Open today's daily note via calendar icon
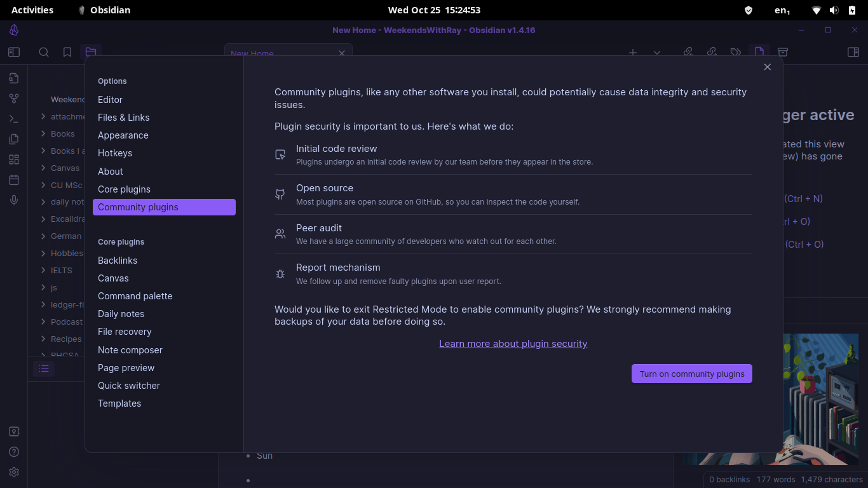 [x=14, y=180]
